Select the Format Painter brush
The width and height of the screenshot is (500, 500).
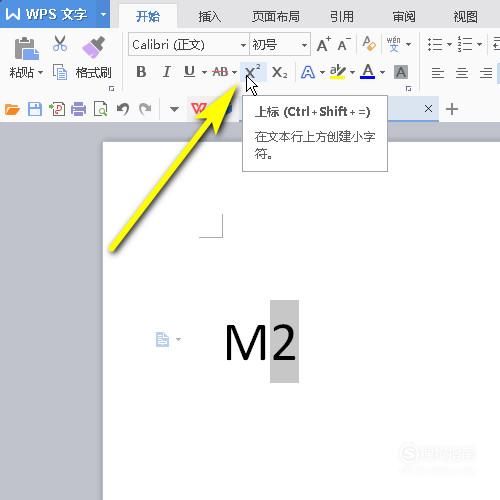pos(94,47)
